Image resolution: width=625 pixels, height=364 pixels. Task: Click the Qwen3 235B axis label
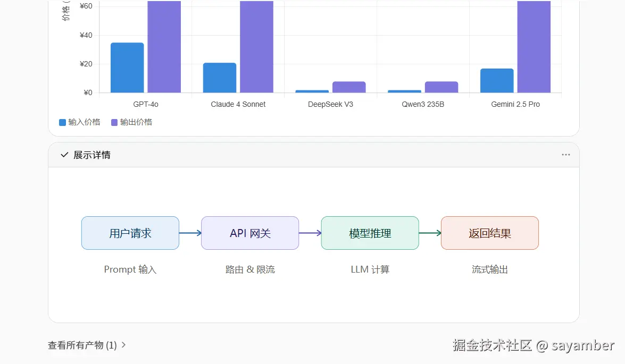tap(423, 104)
